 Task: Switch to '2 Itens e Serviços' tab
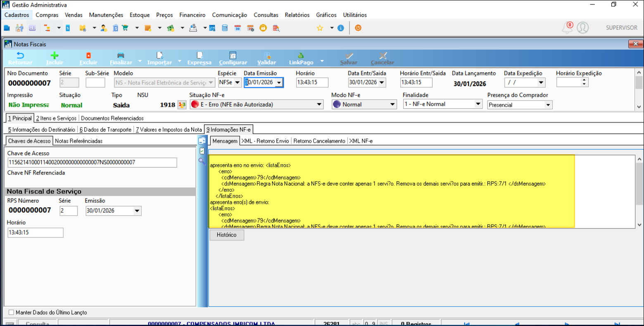(x=56, y=118)
